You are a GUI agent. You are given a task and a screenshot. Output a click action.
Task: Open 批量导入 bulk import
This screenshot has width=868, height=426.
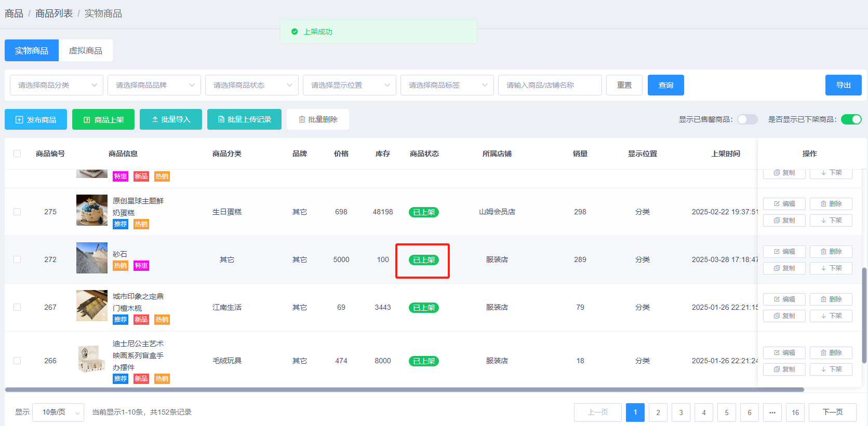coord(171,119)
